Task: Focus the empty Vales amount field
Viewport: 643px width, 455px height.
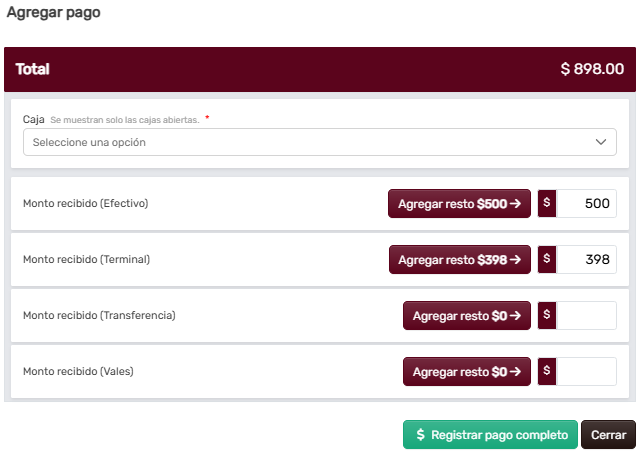Action: tap(586, 372)
